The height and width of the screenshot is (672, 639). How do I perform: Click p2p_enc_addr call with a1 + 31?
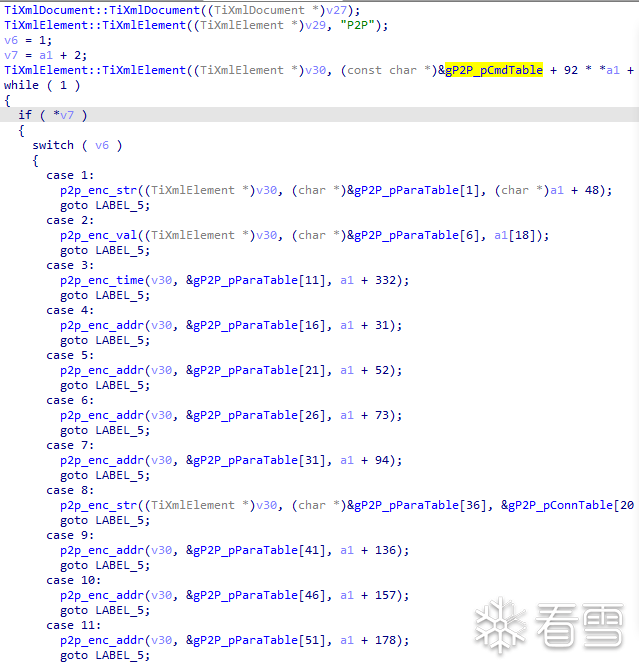102,325
